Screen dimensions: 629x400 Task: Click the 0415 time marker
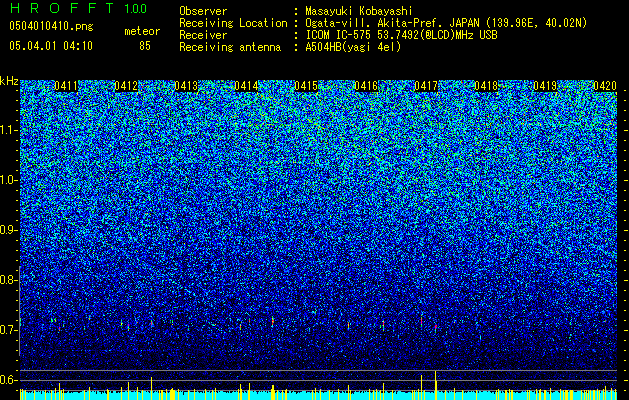(x=306, y=86)
